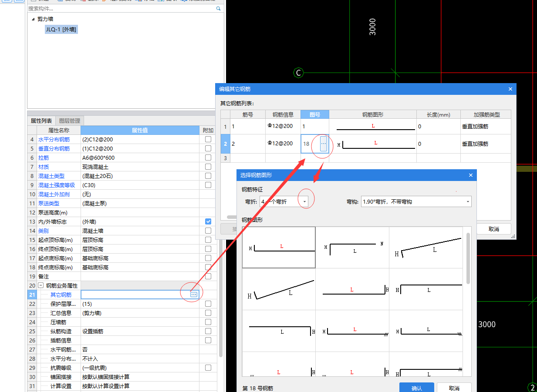This screenshot has width=537, height=392.
Task: Tick 附加 checkbox for 混凝土强度等级
Action: click(x=208, y=185)
